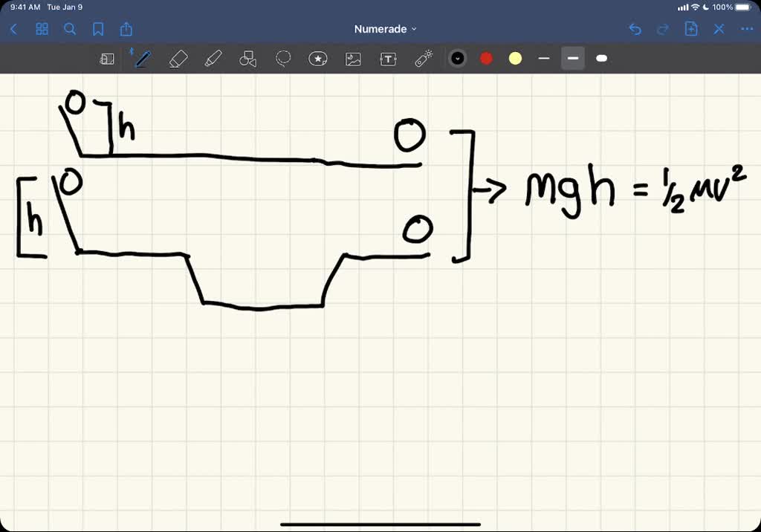761x532 pixels.
Task: Choose the yellow pen color
Action: [x=516, y=58]
